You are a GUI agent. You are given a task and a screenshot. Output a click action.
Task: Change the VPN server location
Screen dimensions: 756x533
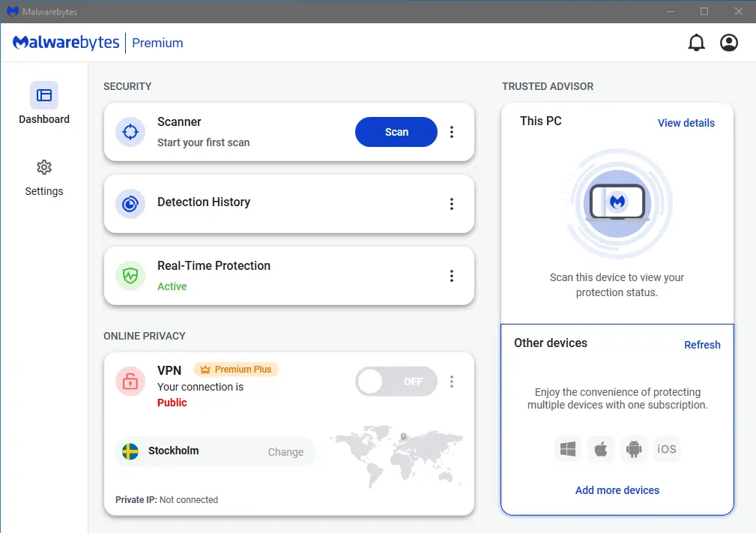286,452
